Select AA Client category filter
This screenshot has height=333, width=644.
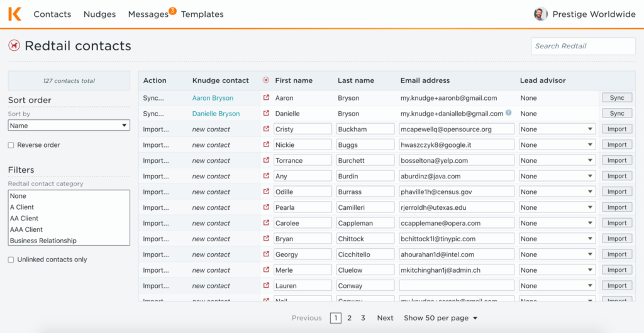coord(69,218)
